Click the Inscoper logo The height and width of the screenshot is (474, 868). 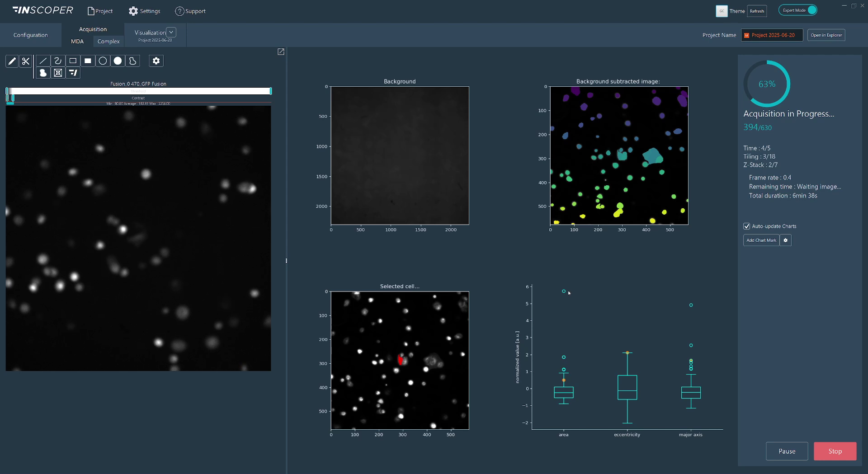tap(43, 10)
